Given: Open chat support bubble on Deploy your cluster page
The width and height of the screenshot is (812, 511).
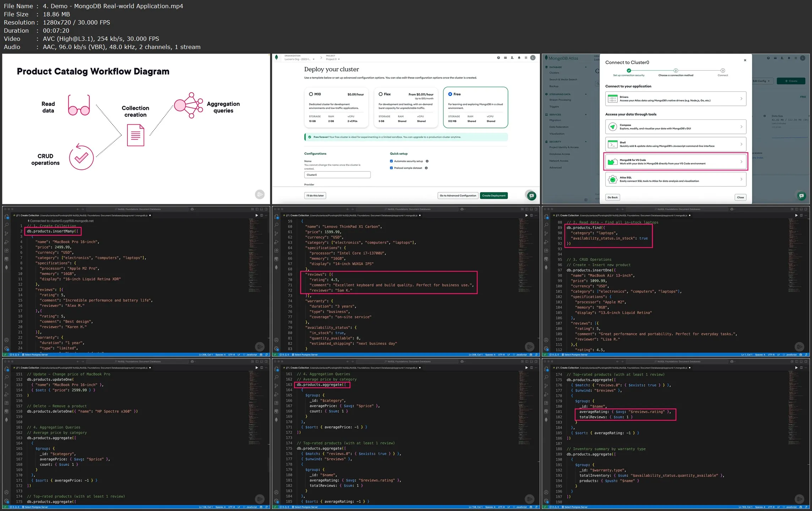Looking at the screenshot, I should click(531, 195).
